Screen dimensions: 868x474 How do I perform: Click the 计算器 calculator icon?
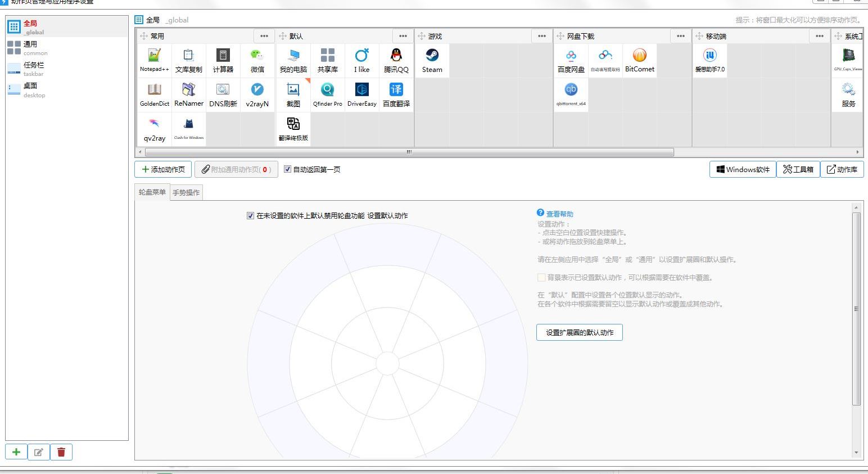pos(223,61)
